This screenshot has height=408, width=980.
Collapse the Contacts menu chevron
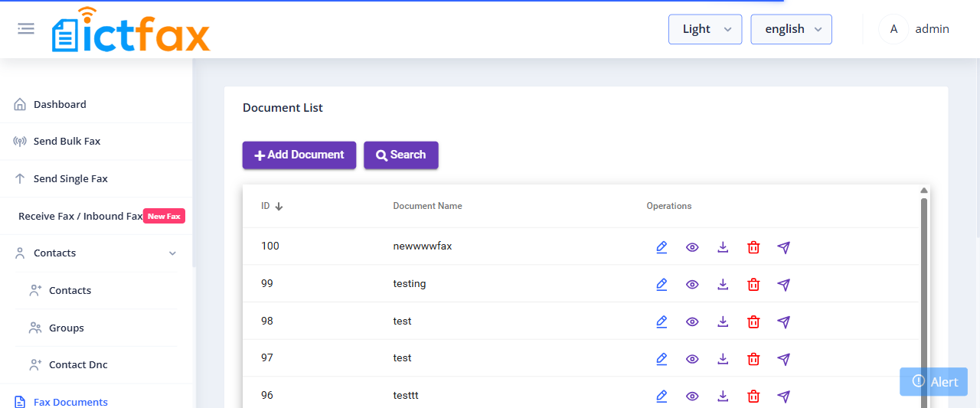tap(172, 253)
